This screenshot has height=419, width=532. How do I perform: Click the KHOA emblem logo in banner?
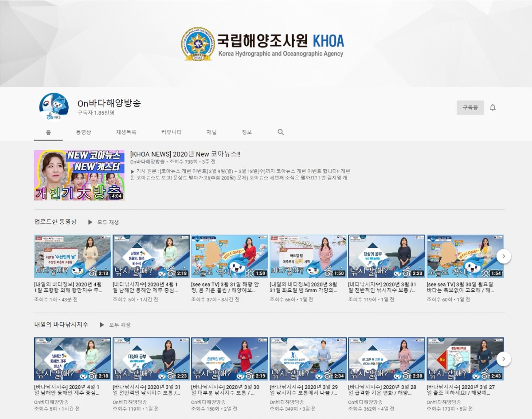(198, 44)
